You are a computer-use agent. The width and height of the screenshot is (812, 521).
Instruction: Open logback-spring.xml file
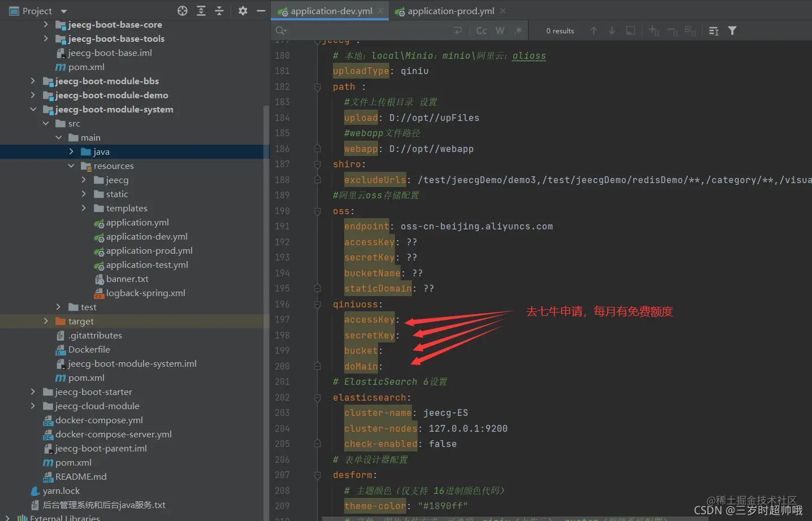point(140,293)
